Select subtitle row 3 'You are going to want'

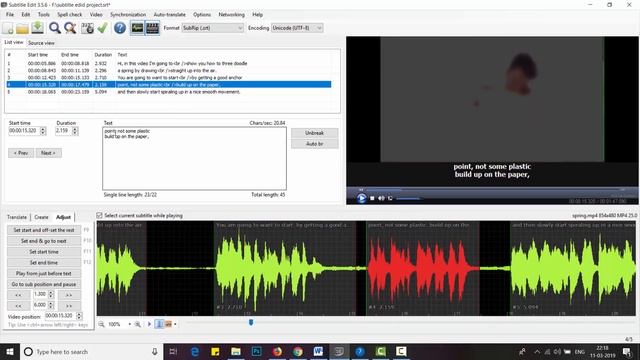click(169, 78)
